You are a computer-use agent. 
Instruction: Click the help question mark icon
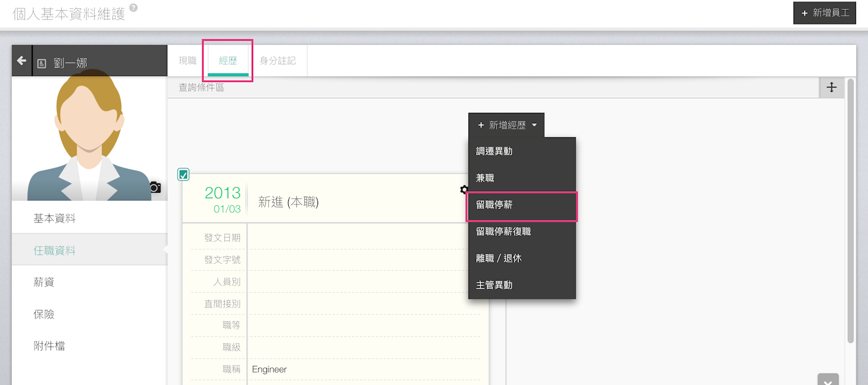click(134, 8)
